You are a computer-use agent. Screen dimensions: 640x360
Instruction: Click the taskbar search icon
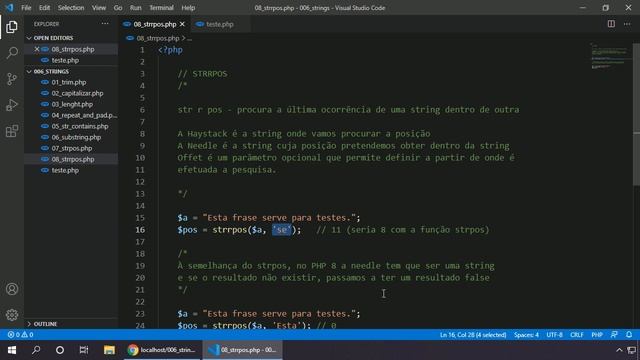click(x=36, y=350)
